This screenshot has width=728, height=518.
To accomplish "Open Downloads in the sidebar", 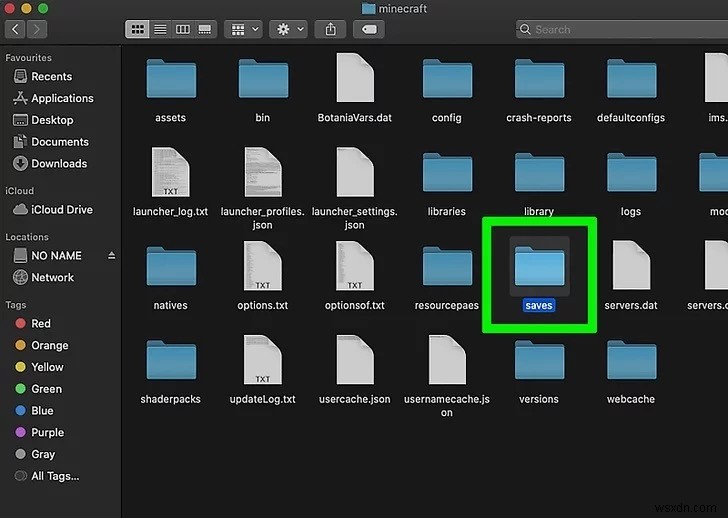I will pos(50,164).
